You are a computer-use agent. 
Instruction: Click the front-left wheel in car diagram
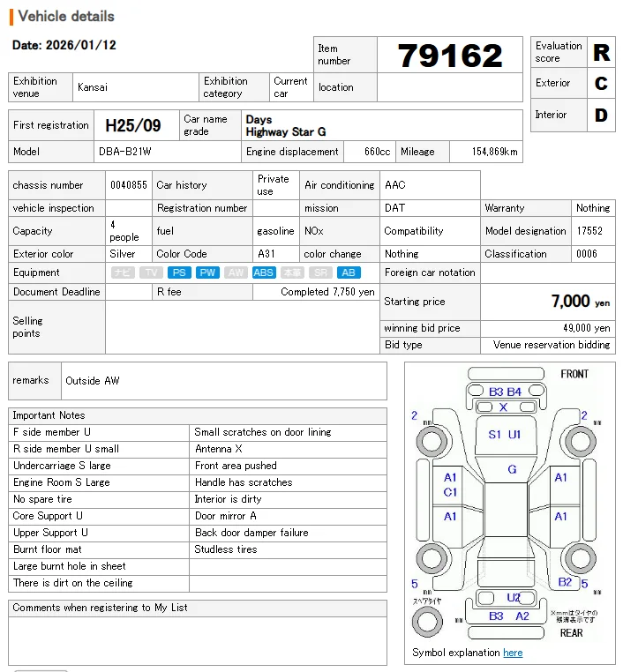(x=432, y=442)
